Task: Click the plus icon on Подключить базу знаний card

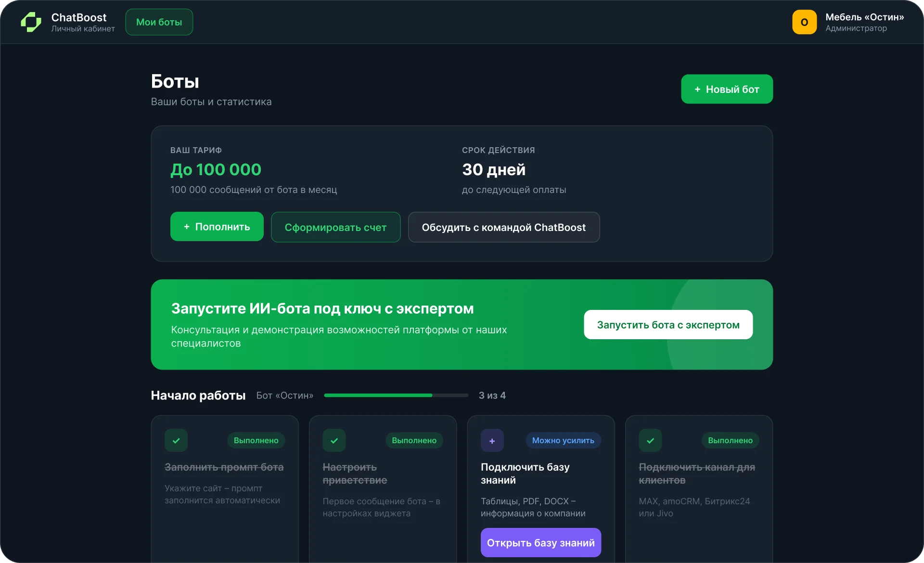Action: tap(492, 440)
